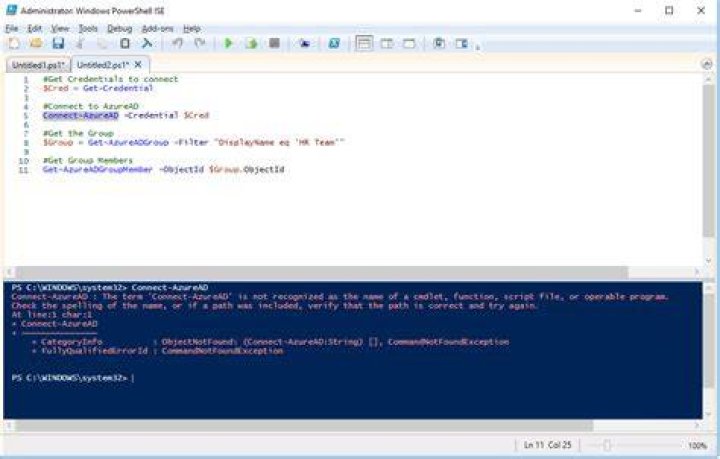Viewport: 720px width, 459px height.
Task: Undo the last edit
Action: 177,44
